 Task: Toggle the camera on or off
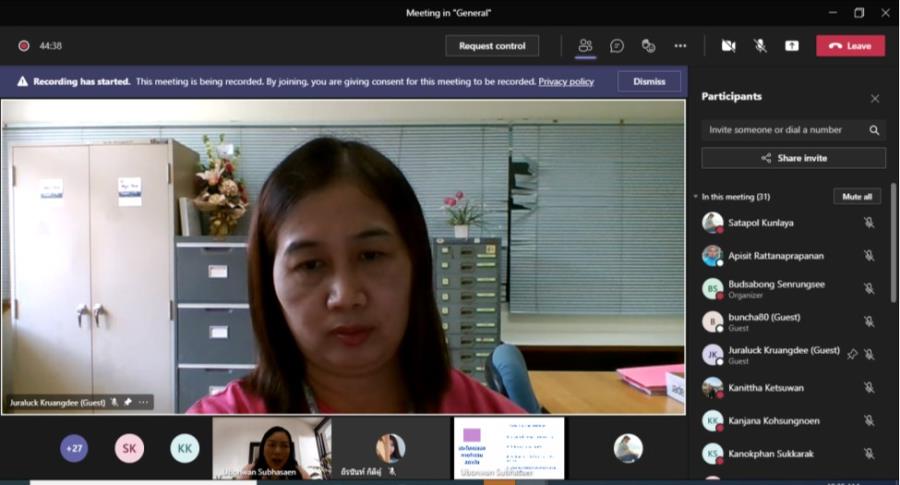click(728, 46)
